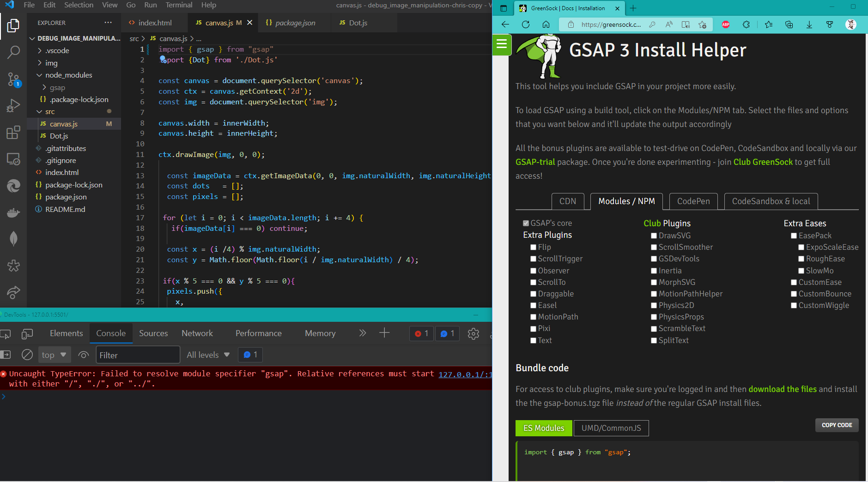Clear the console with the clear icon
The height and width of the screenshot is (482, 868).
(x=27, y=355)
